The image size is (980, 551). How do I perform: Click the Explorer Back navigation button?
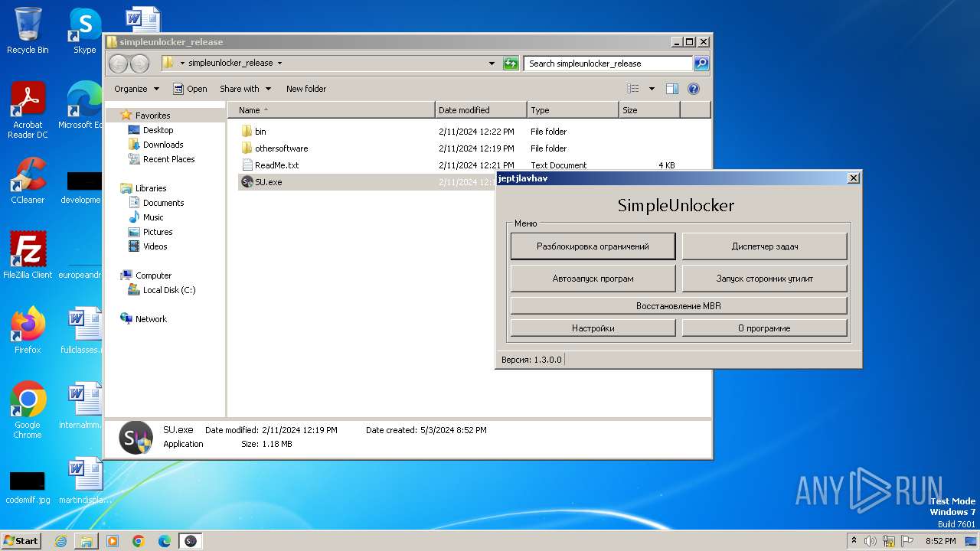click(x=118, y=64)
